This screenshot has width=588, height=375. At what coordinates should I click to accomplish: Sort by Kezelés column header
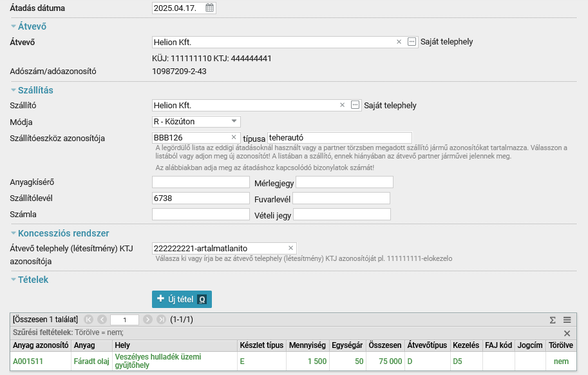[x=466, y=345]
